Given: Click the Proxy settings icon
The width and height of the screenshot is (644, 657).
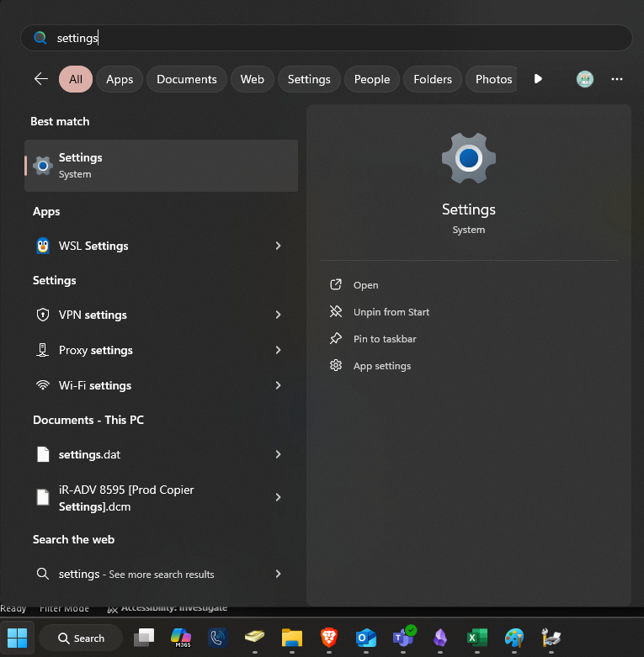Looking at the screenshot, I should 42,350.
